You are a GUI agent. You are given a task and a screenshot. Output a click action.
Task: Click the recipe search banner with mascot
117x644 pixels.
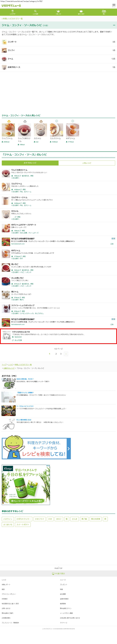coord(36,448)
